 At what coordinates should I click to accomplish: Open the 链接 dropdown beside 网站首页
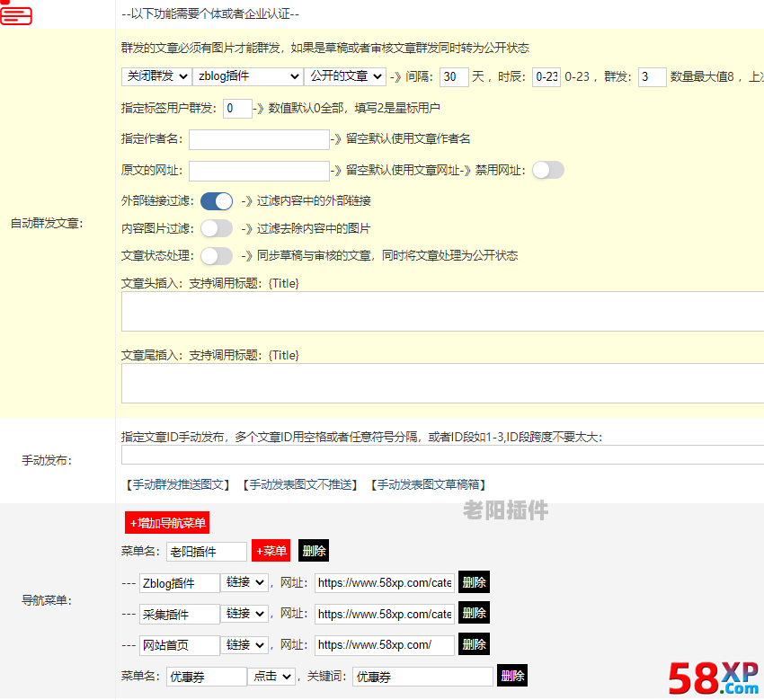(244, 645)
